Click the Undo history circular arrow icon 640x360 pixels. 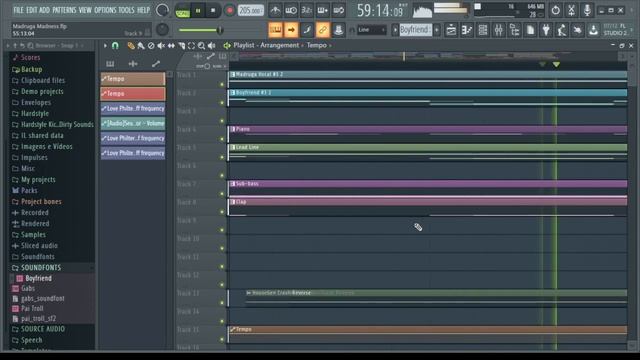pyautogui.click(x=556, y=10)
